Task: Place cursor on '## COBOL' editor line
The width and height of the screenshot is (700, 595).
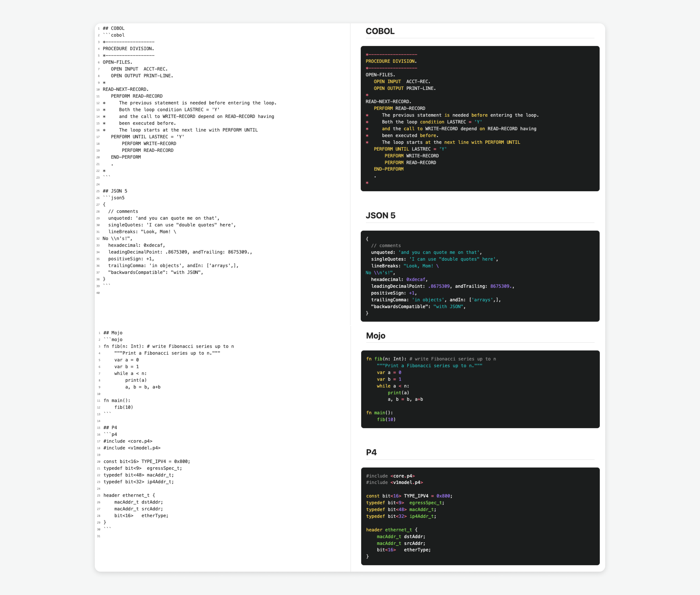Action: coord(114,28)
